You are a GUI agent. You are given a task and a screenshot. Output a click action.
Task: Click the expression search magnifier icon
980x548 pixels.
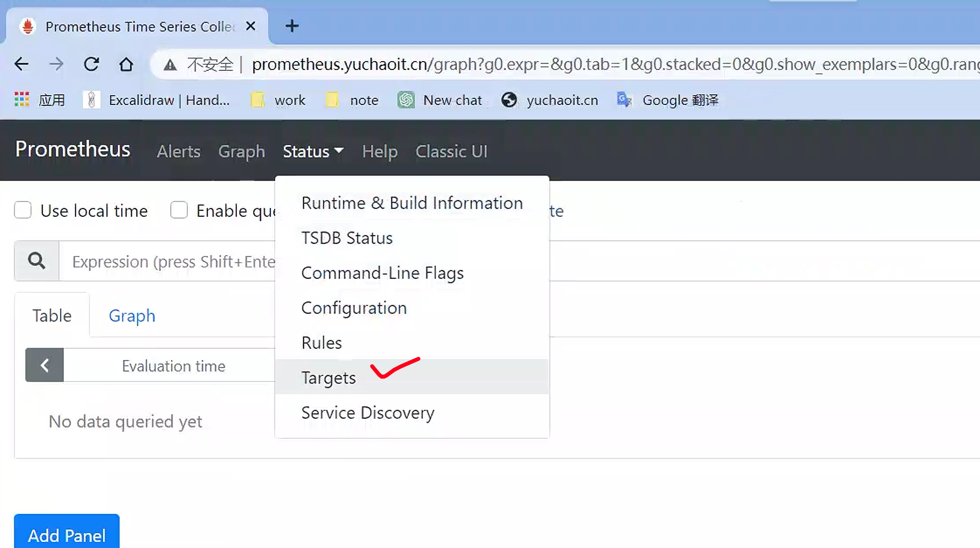click(x=37, y=261)
